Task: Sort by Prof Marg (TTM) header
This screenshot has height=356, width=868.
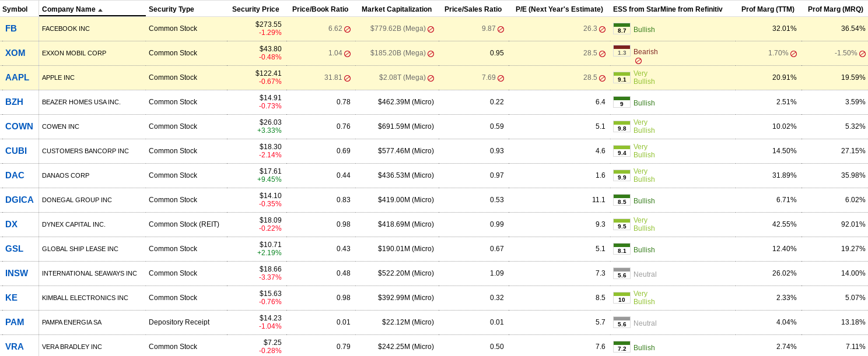Action: point(768,9)
